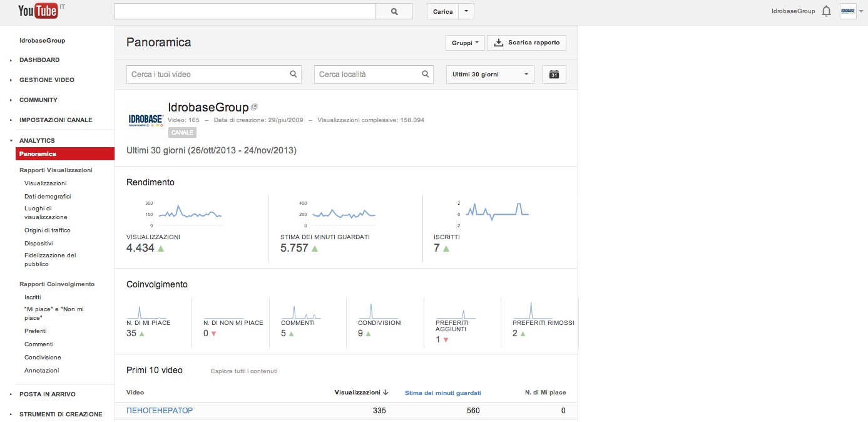The height and width of the screenshot is (422, 868).
Task: Click 'Esplora tutti i contenuti' link
Action: 244,371
